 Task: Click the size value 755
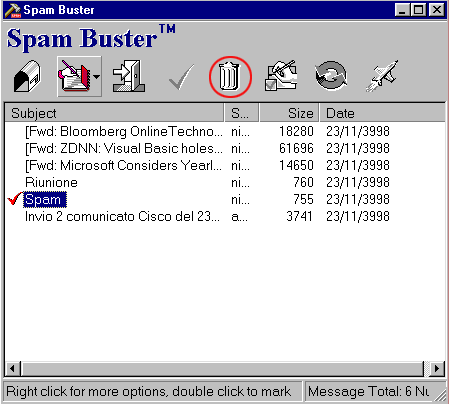(x=303, y=199)
